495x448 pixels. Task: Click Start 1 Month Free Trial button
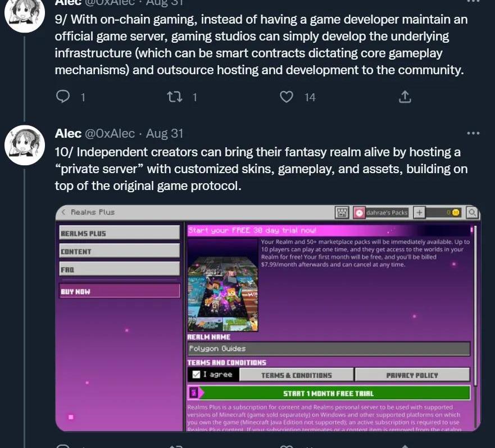click(329, 393)
